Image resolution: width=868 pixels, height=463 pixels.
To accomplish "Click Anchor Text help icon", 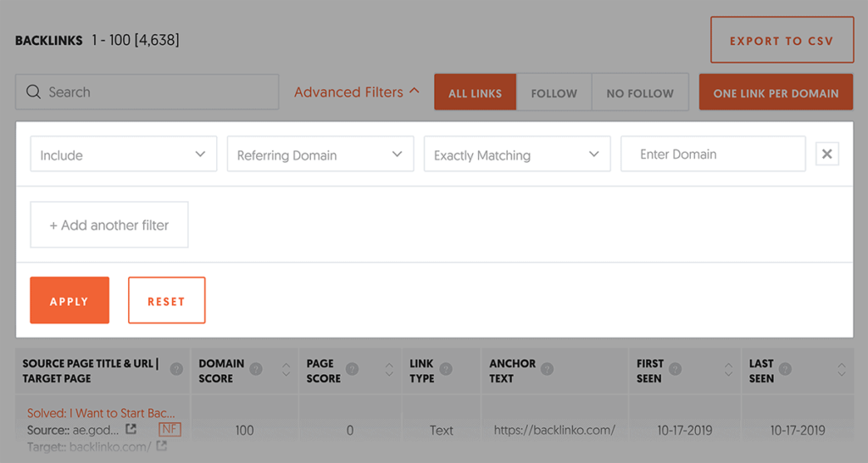I will pyautogui.click(x=547, y=370).
